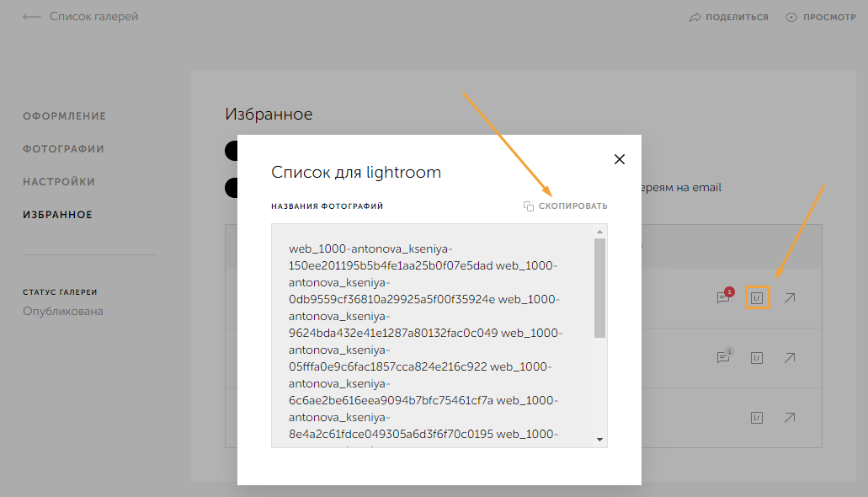
Task: Open the 'Настройки' section
Action: pyautogui.click(x=59, y=182)
